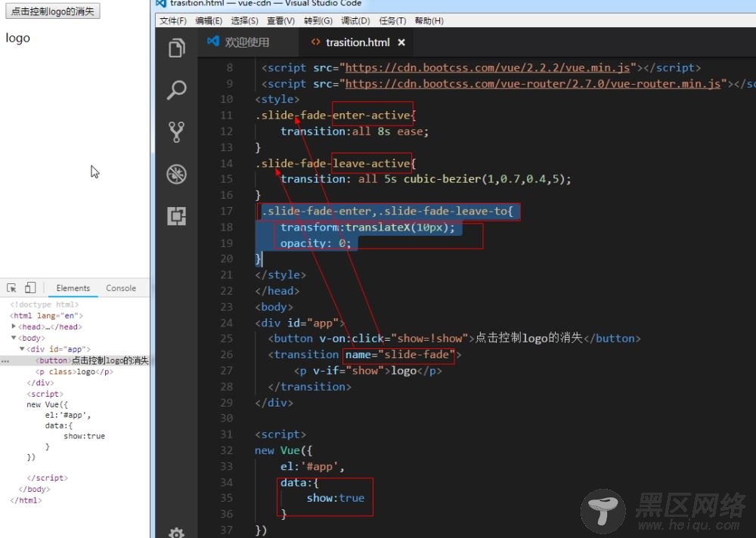Click line number 17 in the editor gutter
The image size is (756, 538).
pos(226,211)
